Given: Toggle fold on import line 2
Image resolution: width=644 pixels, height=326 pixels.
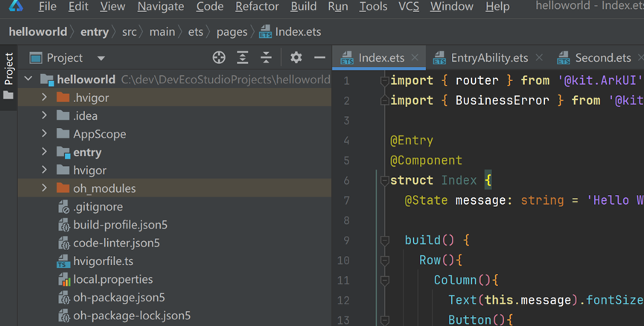Looking at the screenshot, I should tap(384, 100).
